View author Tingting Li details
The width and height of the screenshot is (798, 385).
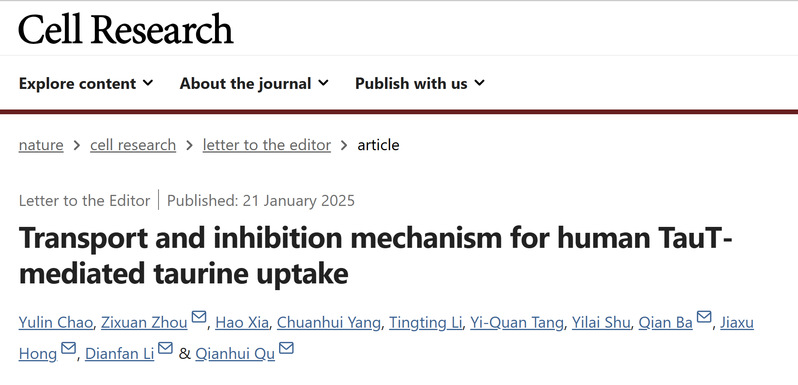tap(425, 323)
